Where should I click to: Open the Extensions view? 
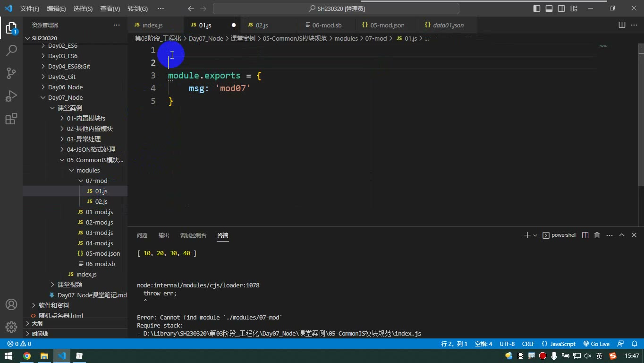click(11, 119)
